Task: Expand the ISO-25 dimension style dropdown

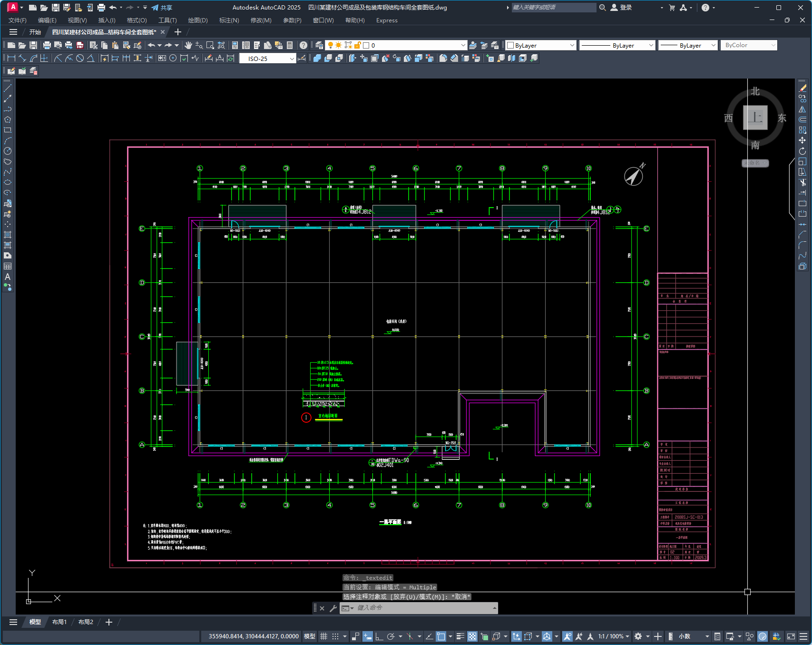Action: pos(268,59)
